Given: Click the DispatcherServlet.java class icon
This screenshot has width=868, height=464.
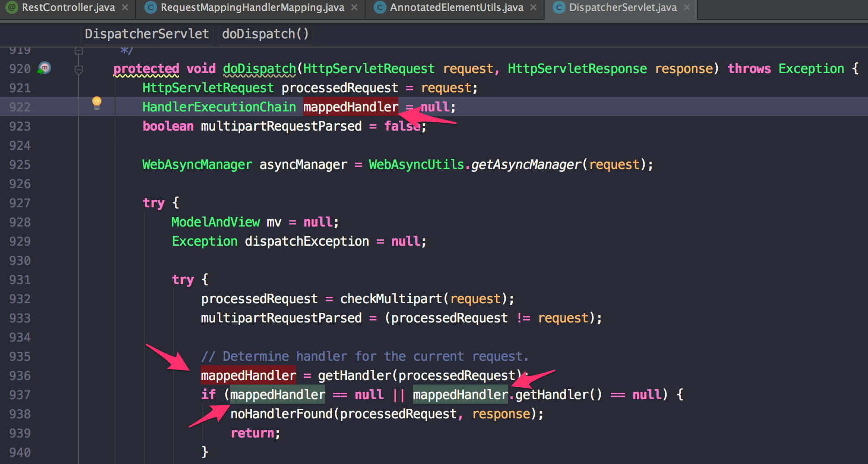Looking at the screenshot, I should (559, 7).
